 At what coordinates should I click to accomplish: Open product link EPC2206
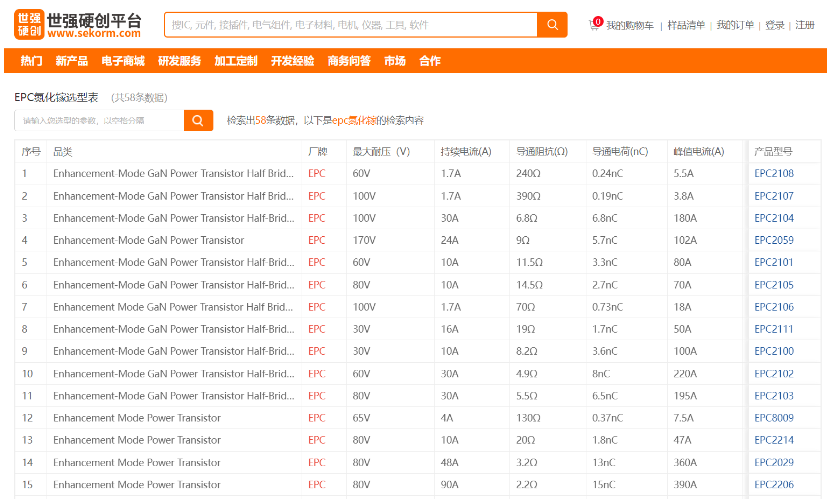(774, 485)
